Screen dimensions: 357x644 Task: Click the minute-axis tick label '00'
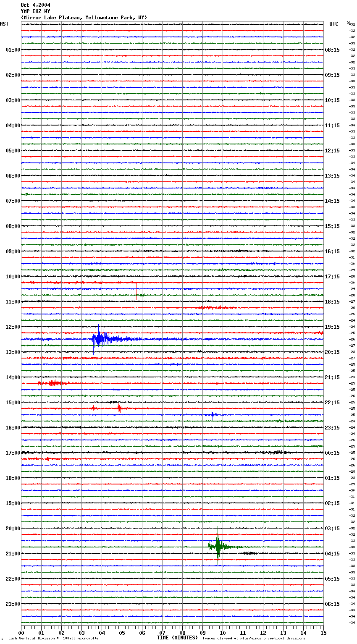pos(21,633)
